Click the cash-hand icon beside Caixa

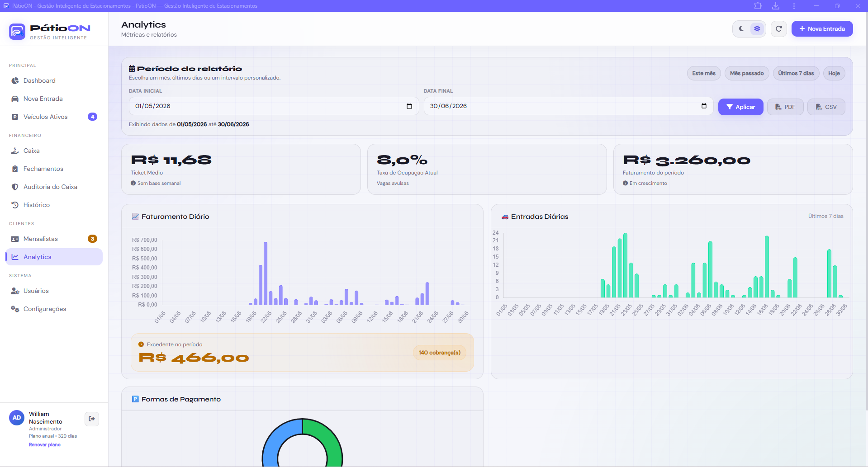15,151
